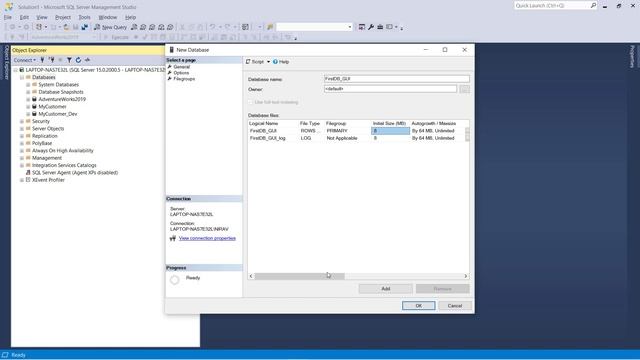Select the Filegroups page
640x360 pixels.
click(x=184, y=79)
